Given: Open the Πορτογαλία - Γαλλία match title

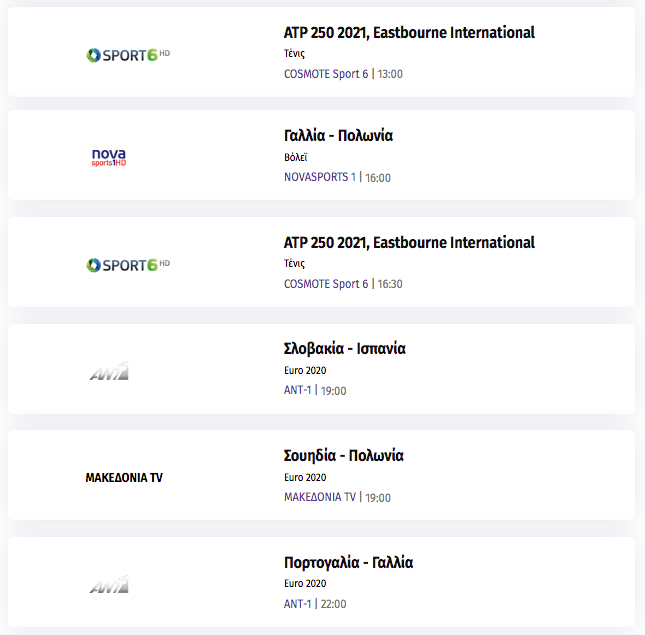Looking at the screenshot, I should pyautogui.click(x=348, y=562).
